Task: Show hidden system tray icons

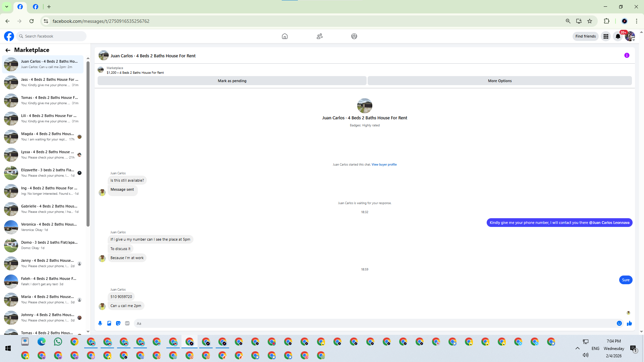Action: [577, 348]
